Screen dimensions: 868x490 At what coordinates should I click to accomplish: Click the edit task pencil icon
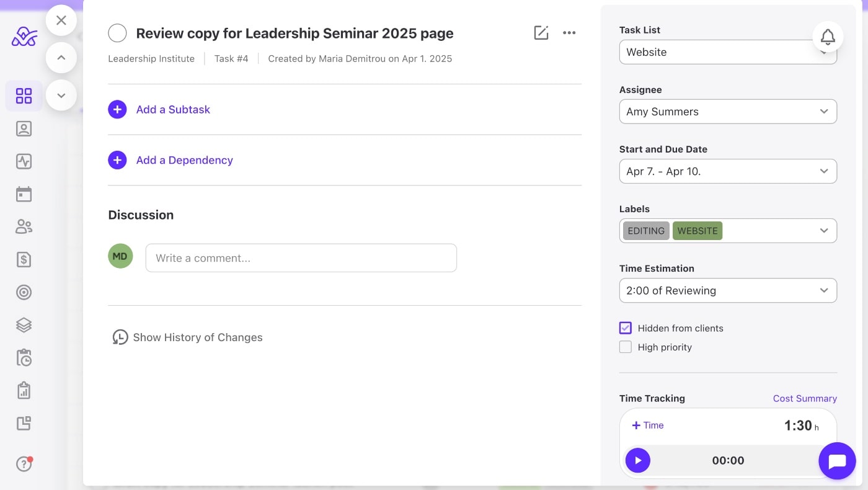[x=541, y=33]
